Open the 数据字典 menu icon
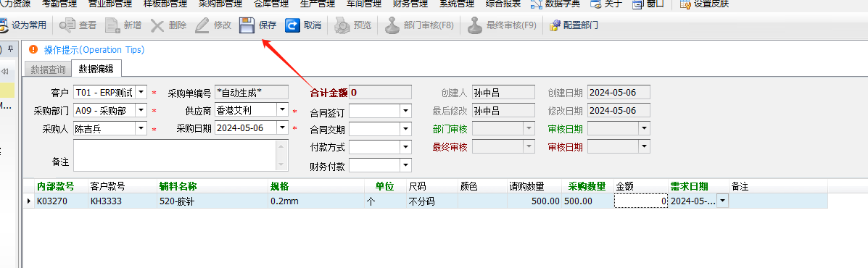This screenshot has width=868, height=268. [x=536, y=4]
